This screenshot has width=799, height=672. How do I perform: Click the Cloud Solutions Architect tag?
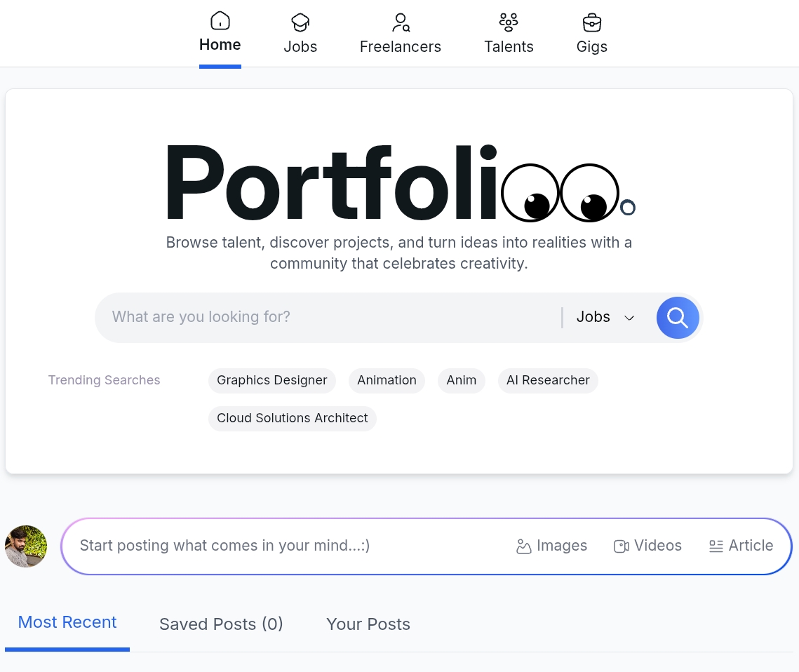tap(293, 418)
